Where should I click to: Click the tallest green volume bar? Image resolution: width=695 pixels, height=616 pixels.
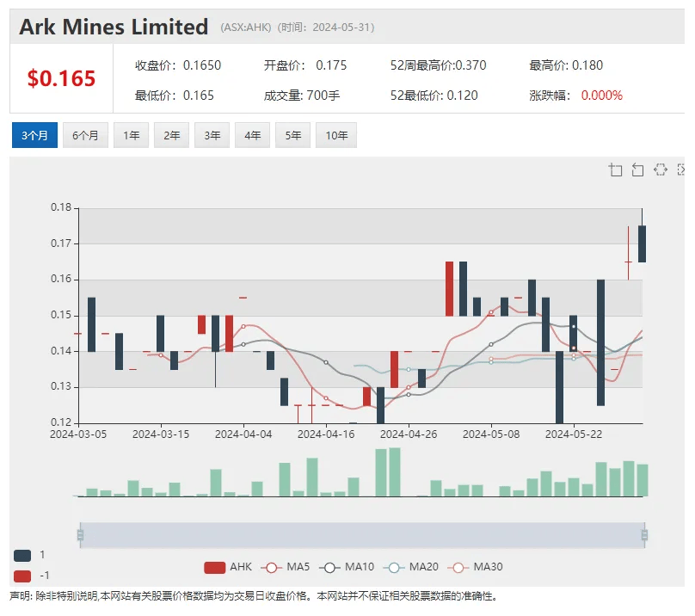395,471
